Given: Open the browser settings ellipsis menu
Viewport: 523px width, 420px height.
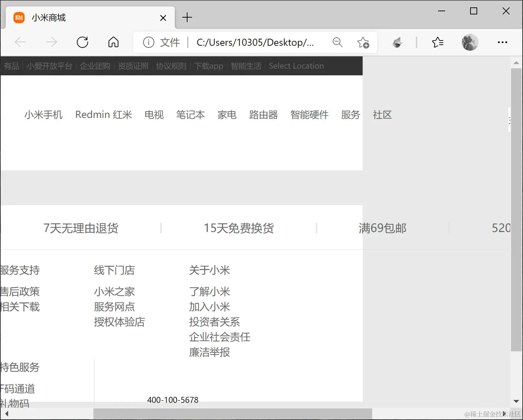Looking at the screenshot, I should tap(502, 42).
